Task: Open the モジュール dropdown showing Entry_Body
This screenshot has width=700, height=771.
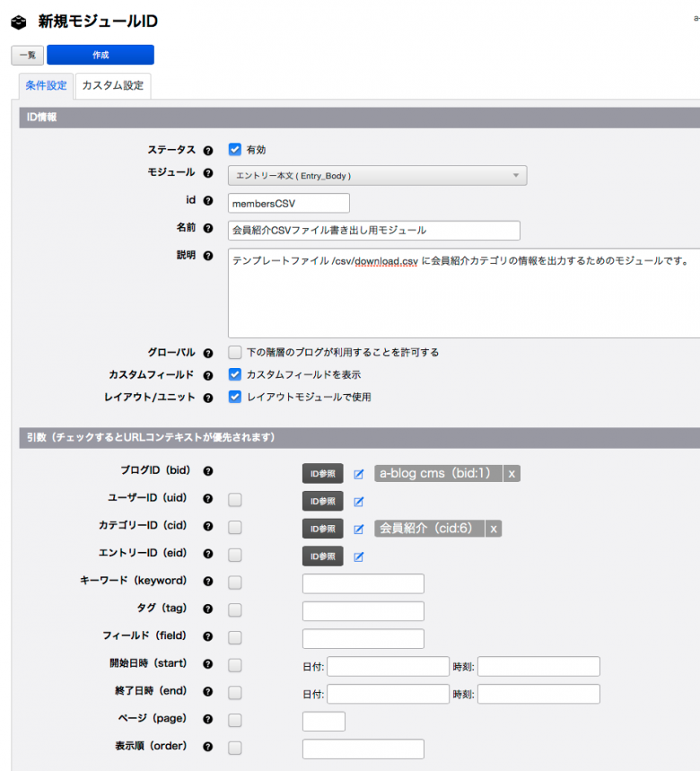Action: click(x=377, y=176)
